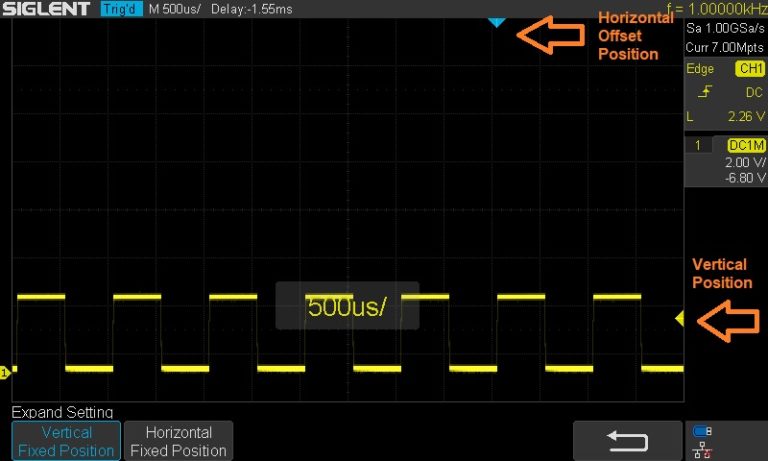Click the yellow trigger level arrow marker

click(x=678, y=319)
